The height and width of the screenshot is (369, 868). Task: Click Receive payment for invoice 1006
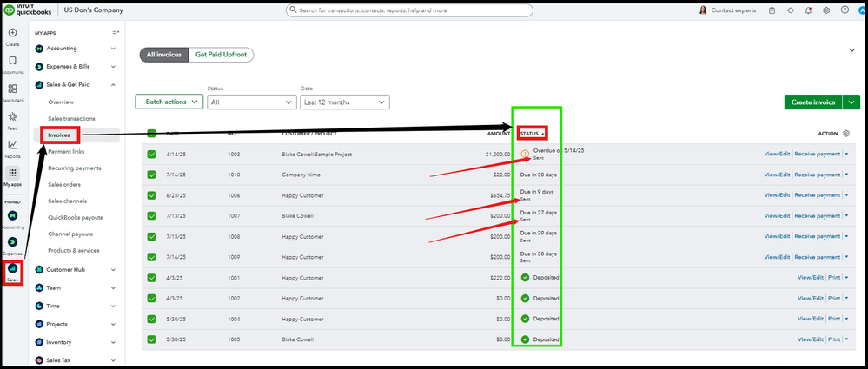tap(817, 195)
